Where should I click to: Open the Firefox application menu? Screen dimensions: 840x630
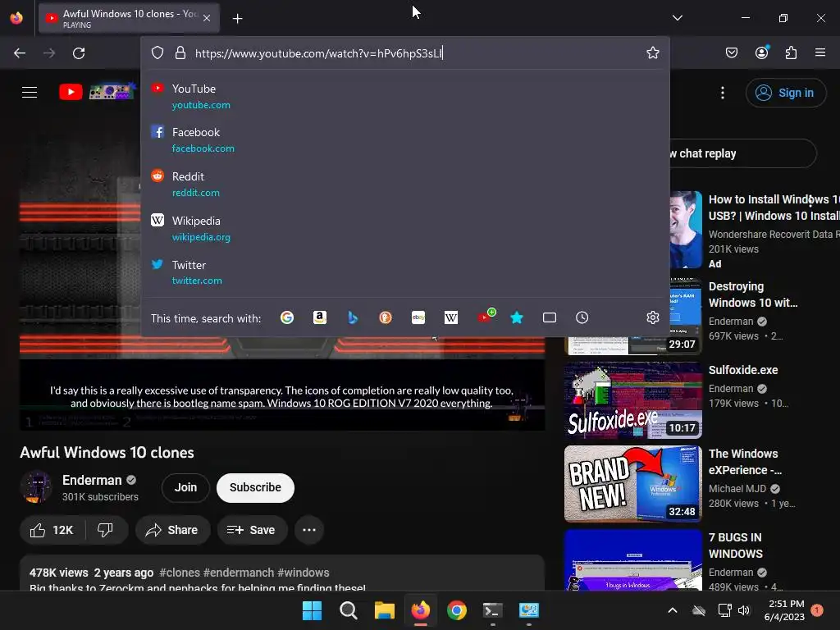point(820,52)
